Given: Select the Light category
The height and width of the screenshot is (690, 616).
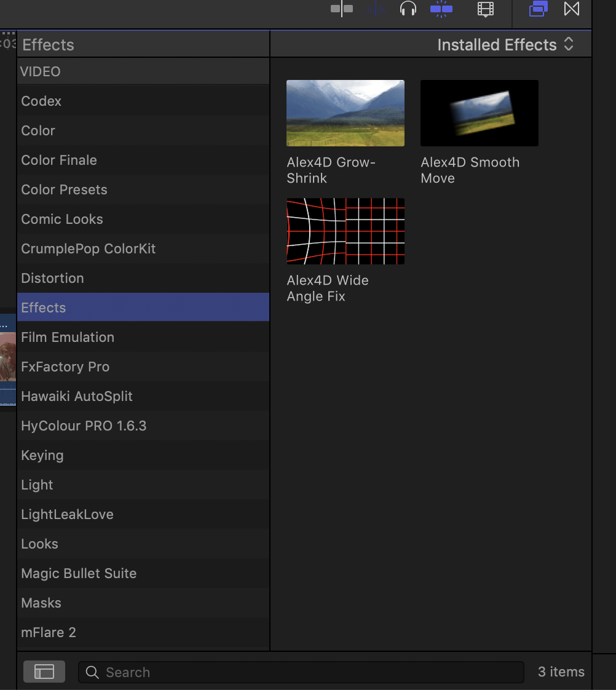Looking at the screenshot, I should click(143, 484).
